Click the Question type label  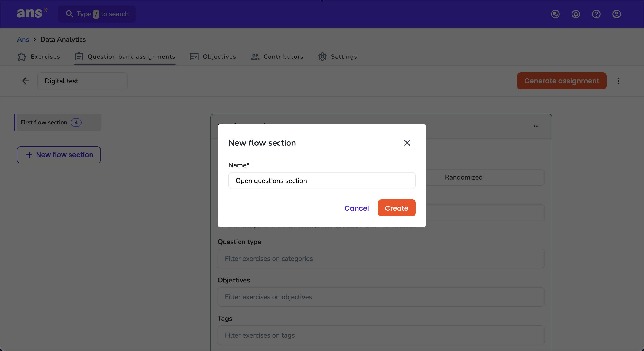[x=239, y=242]
